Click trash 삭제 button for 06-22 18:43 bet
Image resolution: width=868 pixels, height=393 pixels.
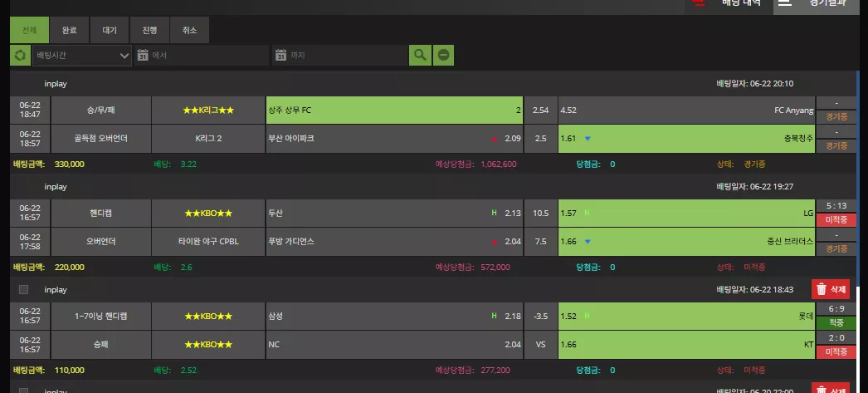[831, 289]
